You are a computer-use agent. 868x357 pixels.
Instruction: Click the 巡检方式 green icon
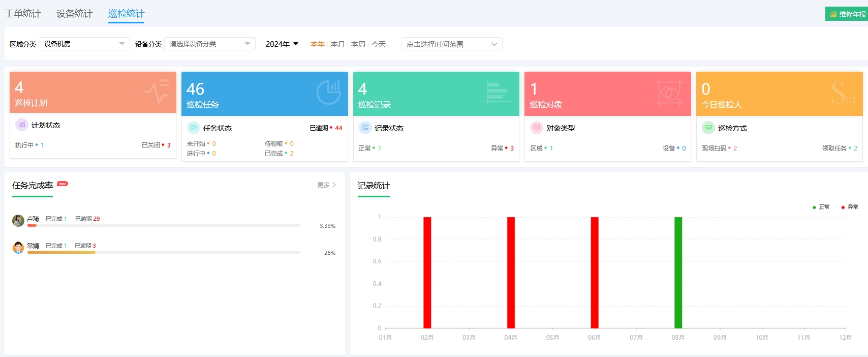(x=708, y=128)
